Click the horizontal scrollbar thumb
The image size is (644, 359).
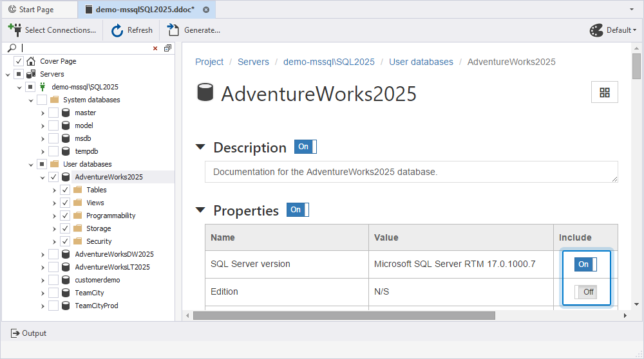pyautogui.click(x=344, y=315)
